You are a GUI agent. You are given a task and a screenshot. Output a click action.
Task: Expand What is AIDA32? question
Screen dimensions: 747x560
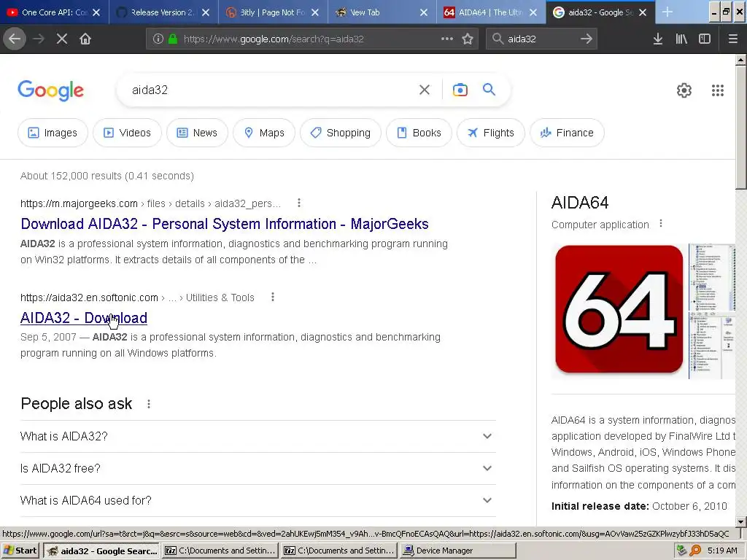[x=258, y=436]
